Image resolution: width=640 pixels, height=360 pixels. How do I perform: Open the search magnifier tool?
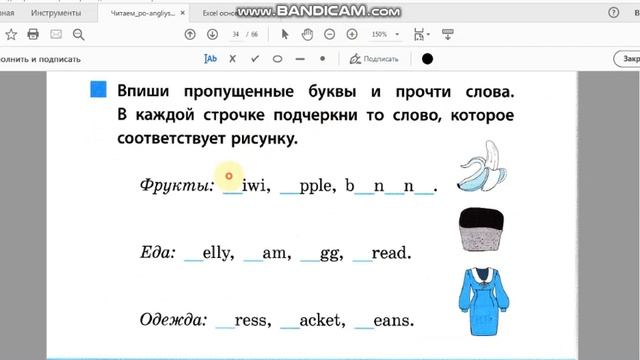78,35
